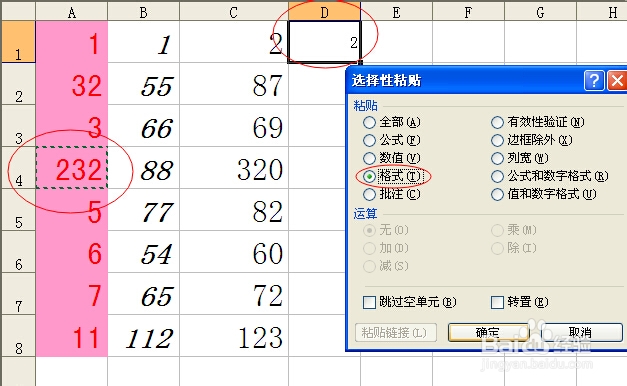Select cell B3 containing 66

(144, 126)
